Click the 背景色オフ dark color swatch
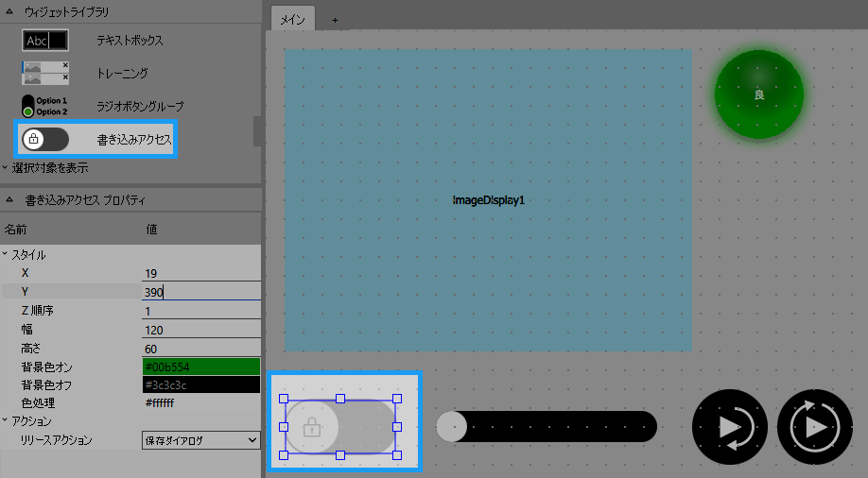The height and width of the screenshot is (478, 868). [200, 385]
